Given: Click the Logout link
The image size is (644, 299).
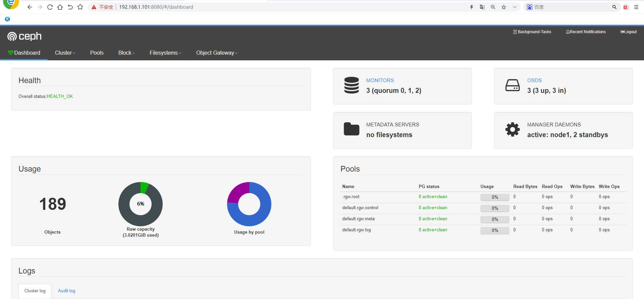Looking at the screenshot, I should click(x=629, y=32).
